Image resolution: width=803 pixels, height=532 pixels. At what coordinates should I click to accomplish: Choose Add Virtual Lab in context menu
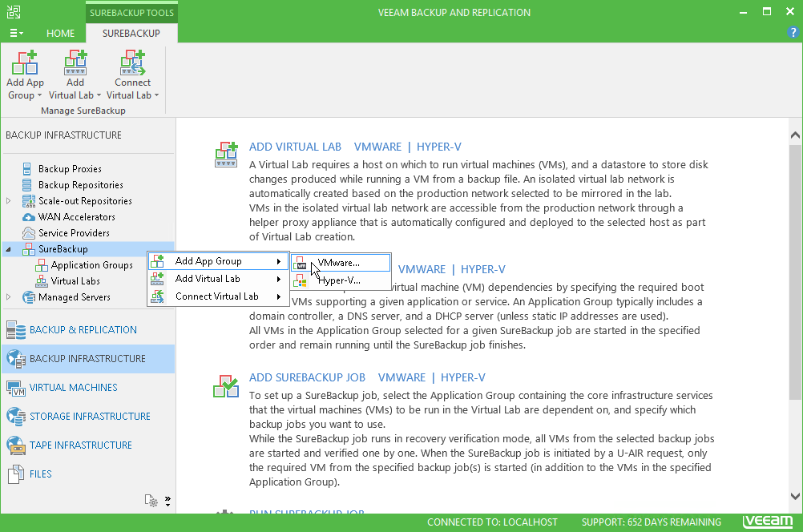[218, 279]
